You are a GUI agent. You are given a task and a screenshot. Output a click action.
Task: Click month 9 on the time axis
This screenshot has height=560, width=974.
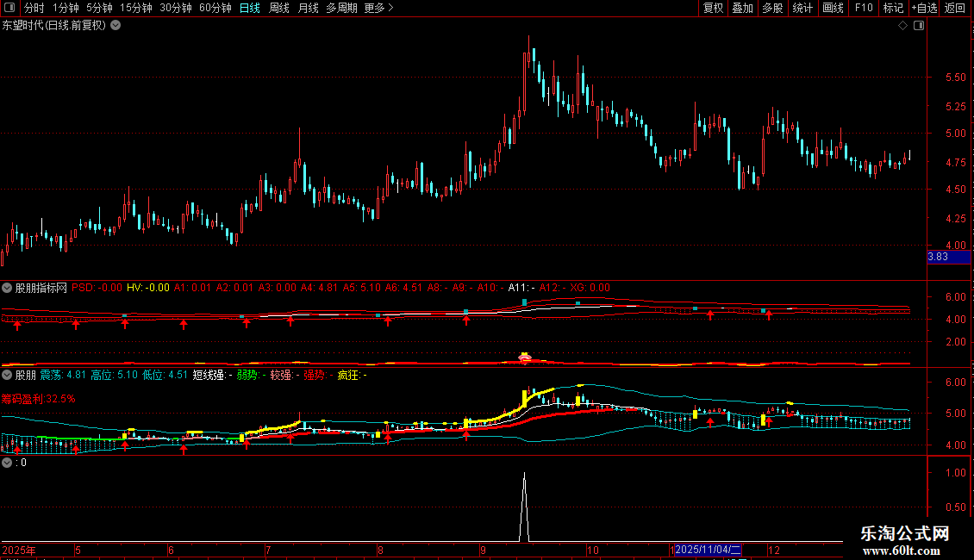(482, 550)
